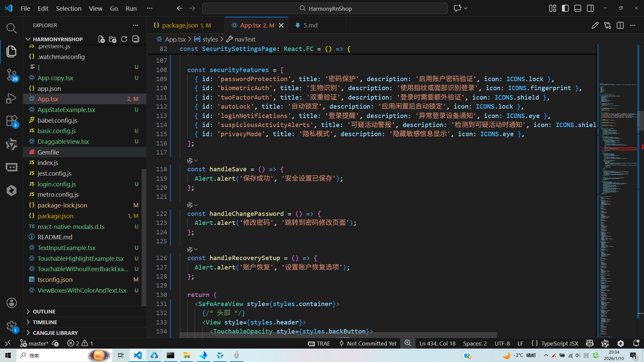The image size is (644, 362).
Task: Click New File icon in explorer header
Action: point(101,39)
